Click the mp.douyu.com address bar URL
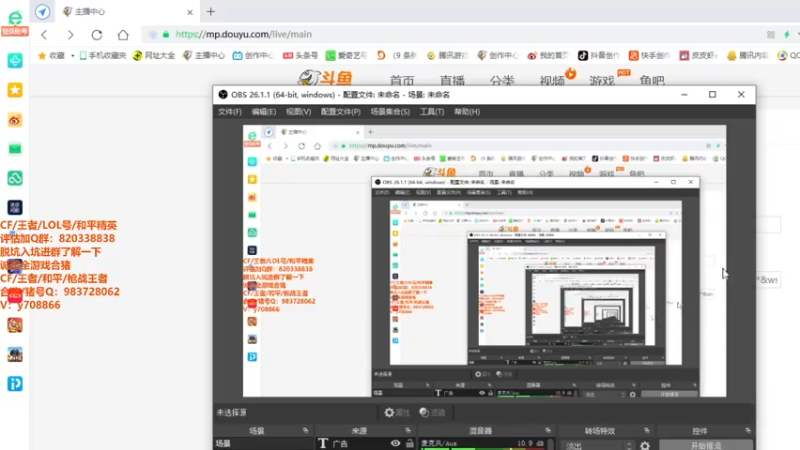The height and width of the screenshot is (450, 800). click(x=243, y=35)
